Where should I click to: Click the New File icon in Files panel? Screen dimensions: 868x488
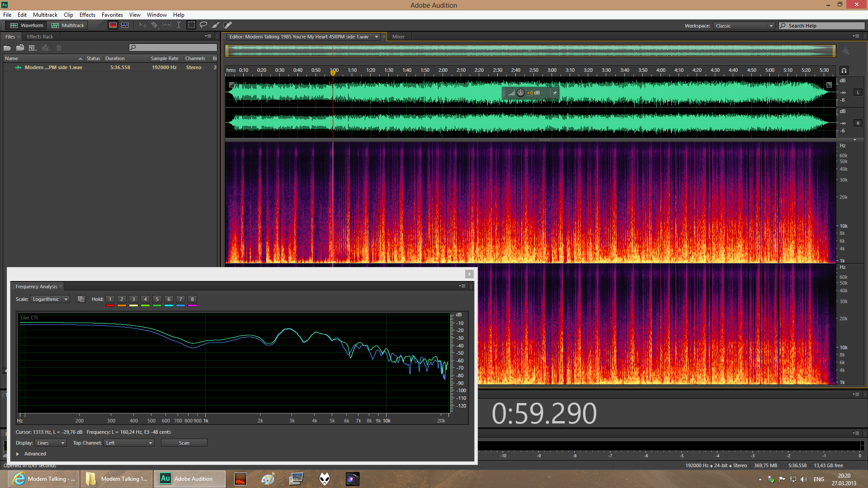pos(32,48)
